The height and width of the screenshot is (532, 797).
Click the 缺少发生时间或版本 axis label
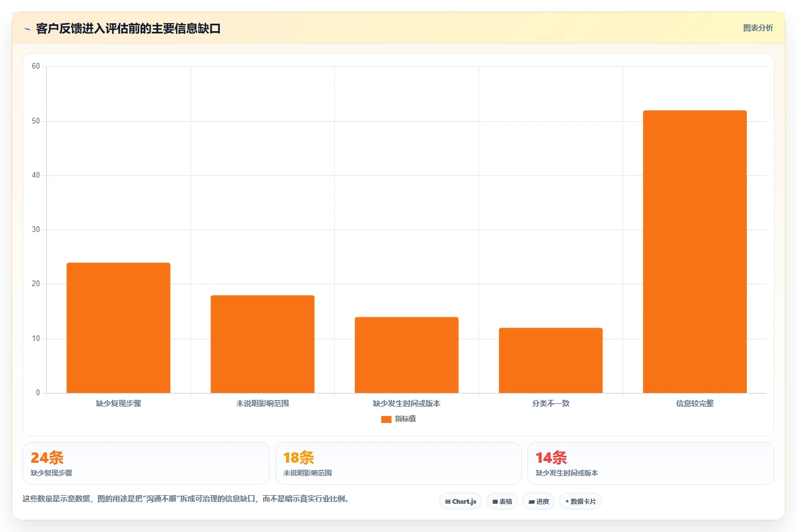[407, 403]
